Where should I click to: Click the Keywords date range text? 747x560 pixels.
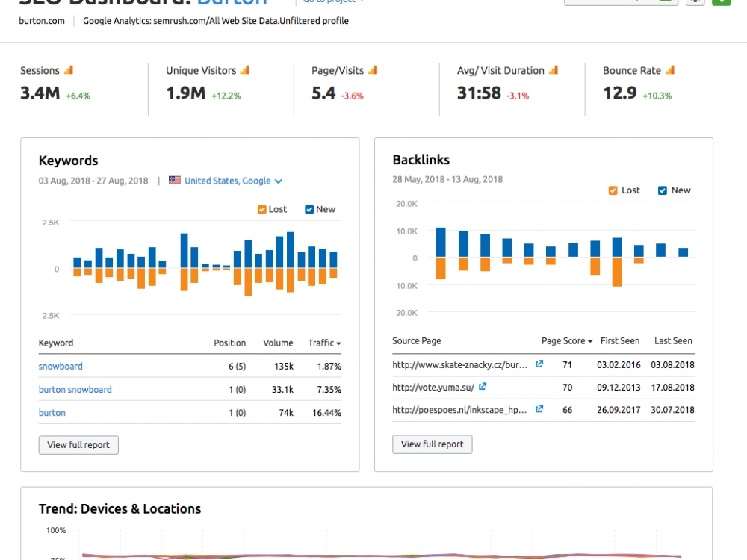[93, 181]
